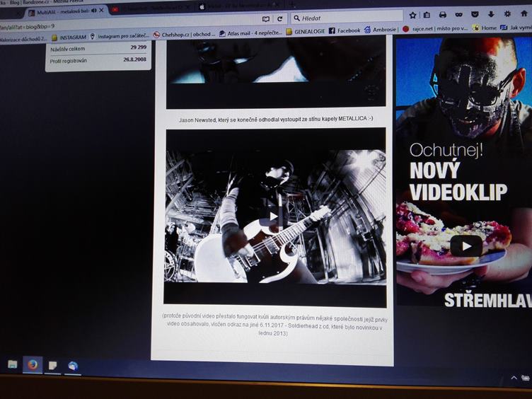Click the Profil registrován 26.8.2008 row
532x399 pixels.
(98, 60)
